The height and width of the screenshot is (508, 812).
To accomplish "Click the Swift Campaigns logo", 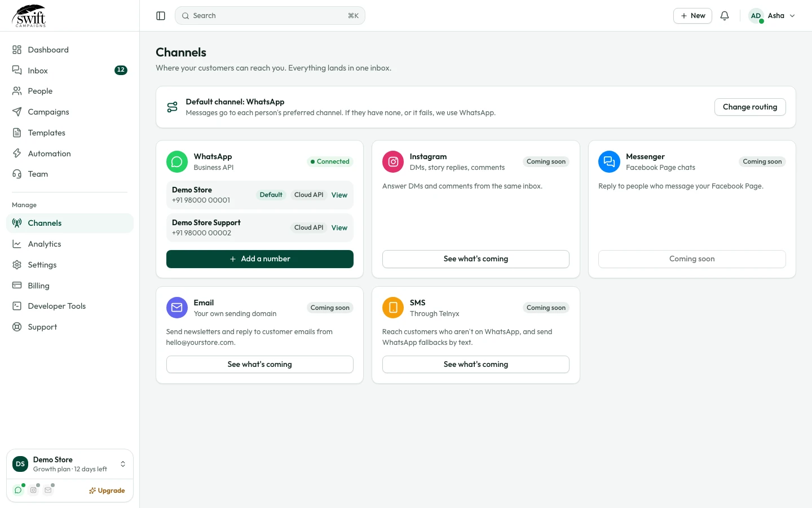I will tap(29, 16).
